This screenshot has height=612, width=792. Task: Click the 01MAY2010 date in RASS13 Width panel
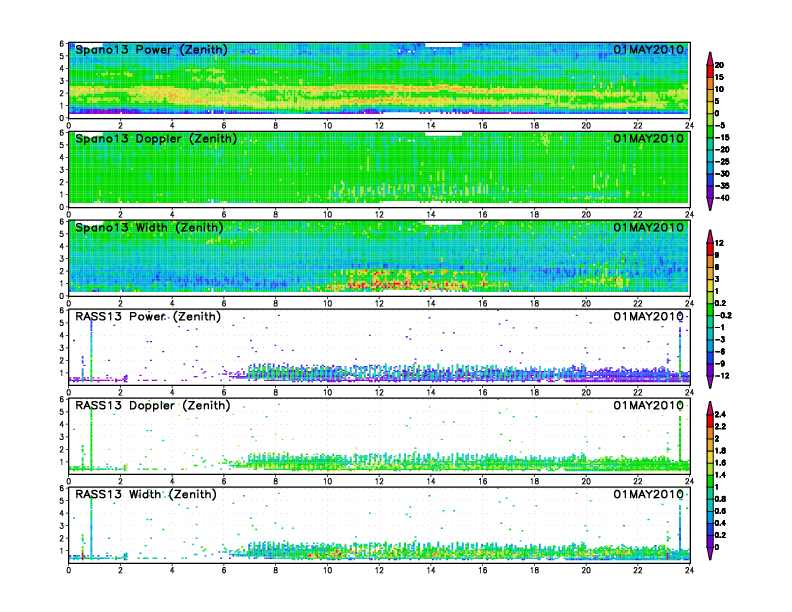(x=649, y=494)
